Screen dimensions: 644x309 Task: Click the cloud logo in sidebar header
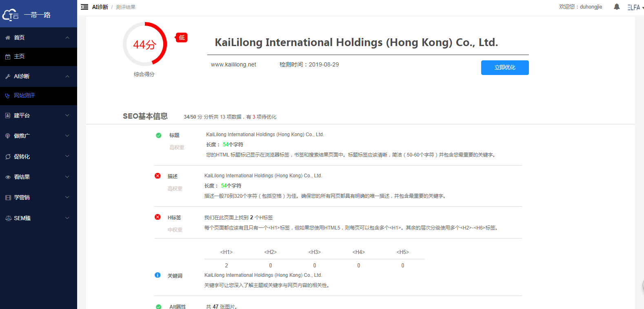click(10, 15)
